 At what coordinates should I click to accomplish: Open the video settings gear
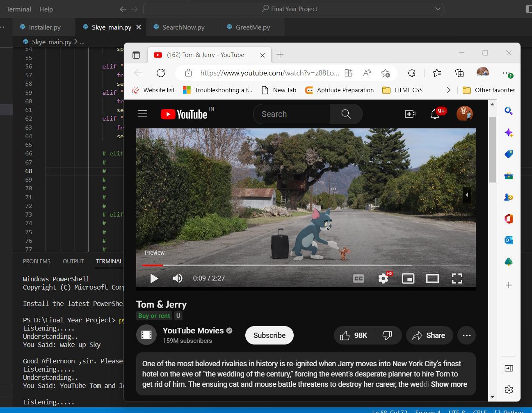click(383, 278)
